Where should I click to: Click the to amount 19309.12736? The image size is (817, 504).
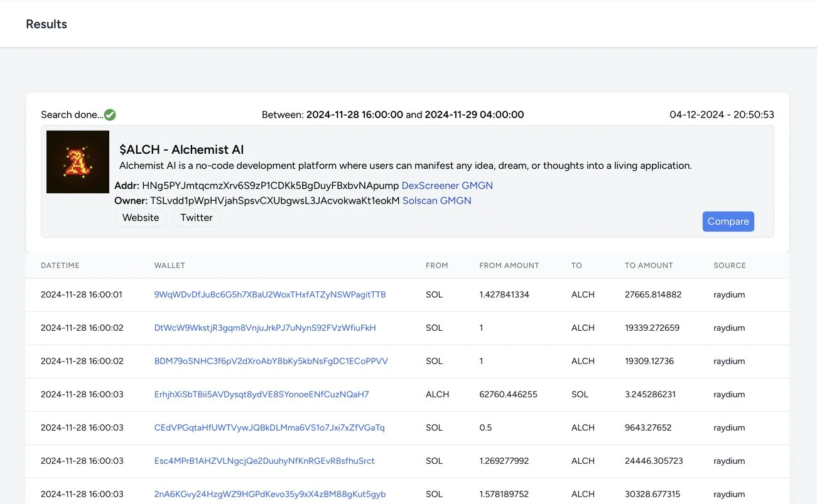tap(649, 361)
